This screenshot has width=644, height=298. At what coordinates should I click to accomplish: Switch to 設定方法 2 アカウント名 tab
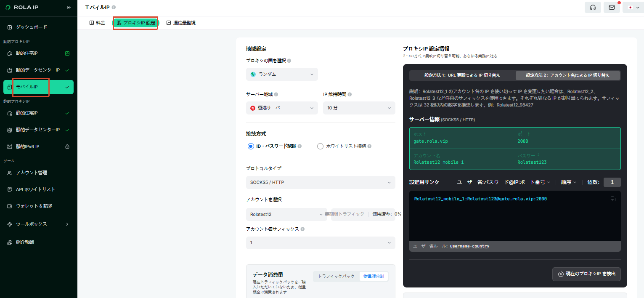tap(567, 75)
